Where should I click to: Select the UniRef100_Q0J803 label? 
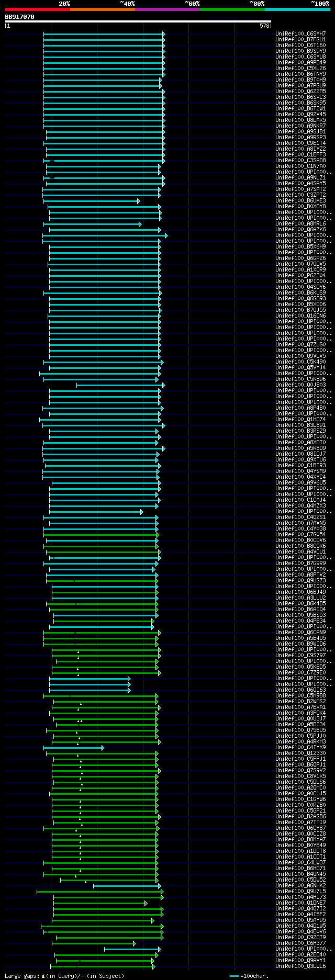[300, 385]
